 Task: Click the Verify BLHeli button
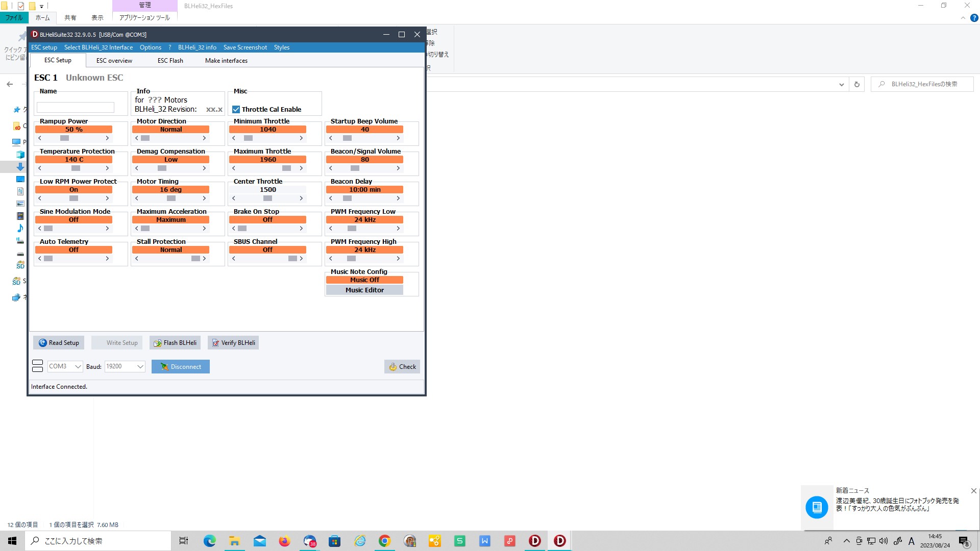(233, 343)
